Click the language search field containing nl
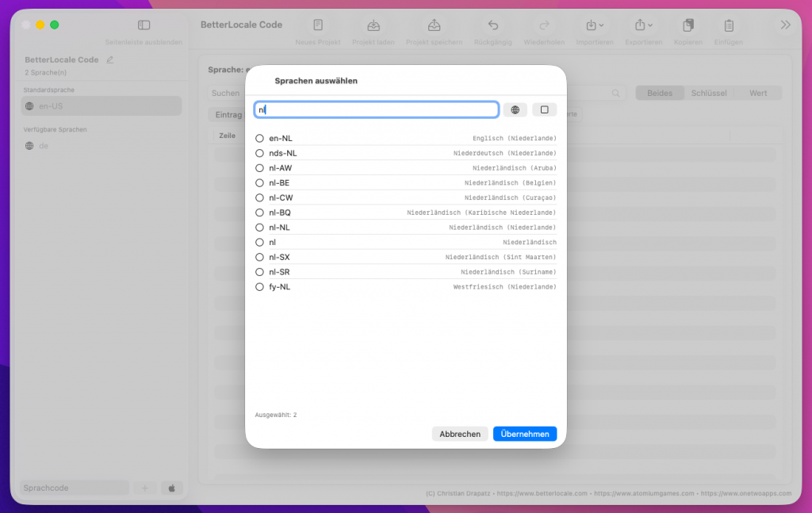 377,110
